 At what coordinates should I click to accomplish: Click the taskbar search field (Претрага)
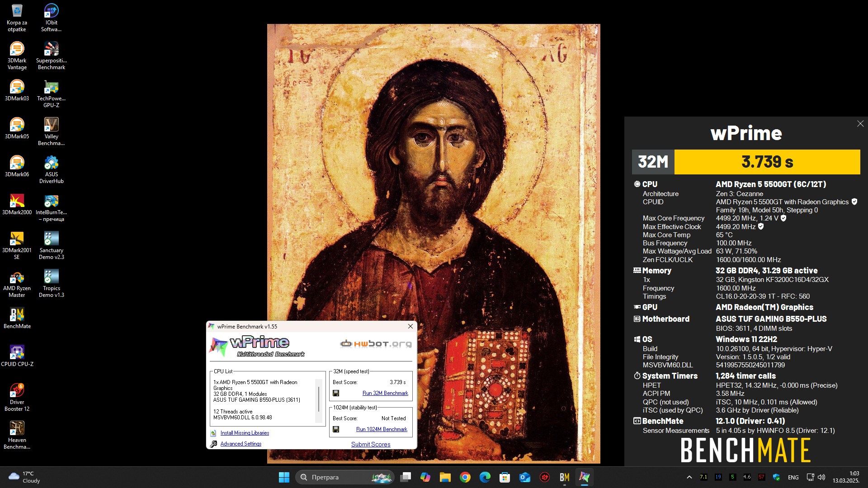tap(345, 477)
